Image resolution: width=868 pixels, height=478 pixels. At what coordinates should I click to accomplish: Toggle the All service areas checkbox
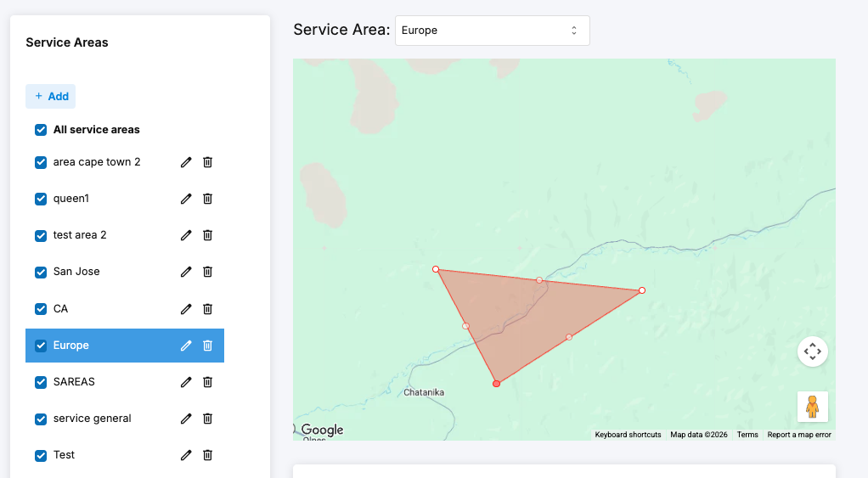(41, 129)
